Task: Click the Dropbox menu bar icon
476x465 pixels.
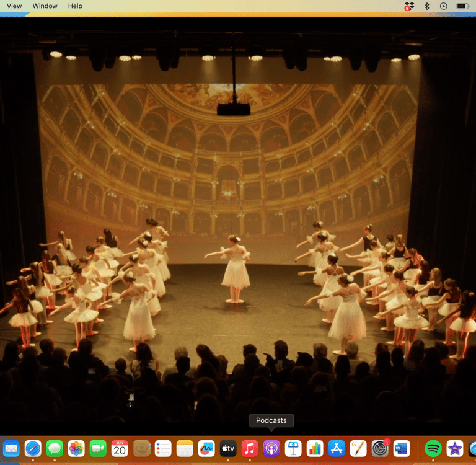Action: click(x=409, y=6)
